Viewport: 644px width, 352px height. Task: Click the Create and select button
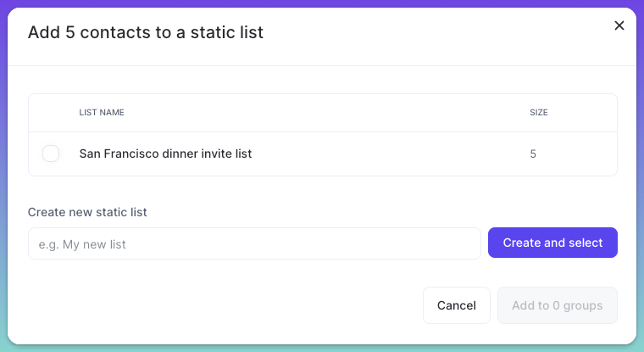click(552, 243)
